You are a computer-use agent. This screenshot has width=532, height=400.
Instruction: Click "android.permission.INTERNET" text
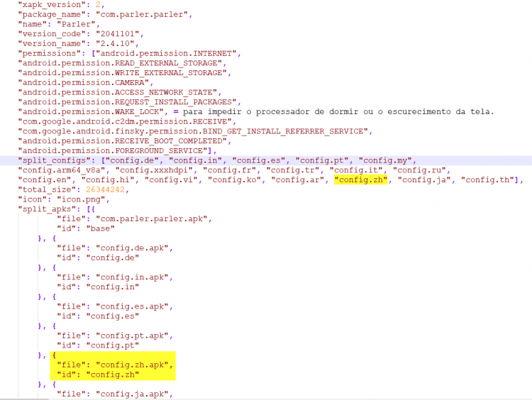pyautogui.click(x=166, y=54)
